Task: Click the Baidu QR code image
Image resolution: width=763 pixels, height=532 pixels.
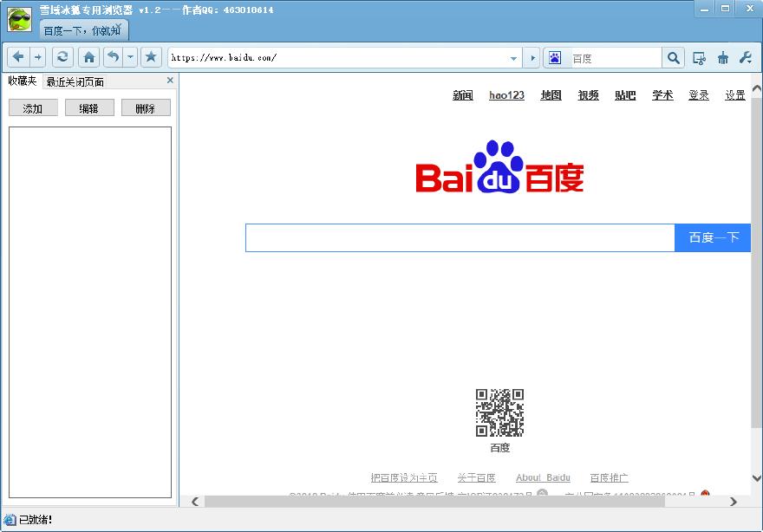Action: tap(499, 412)
